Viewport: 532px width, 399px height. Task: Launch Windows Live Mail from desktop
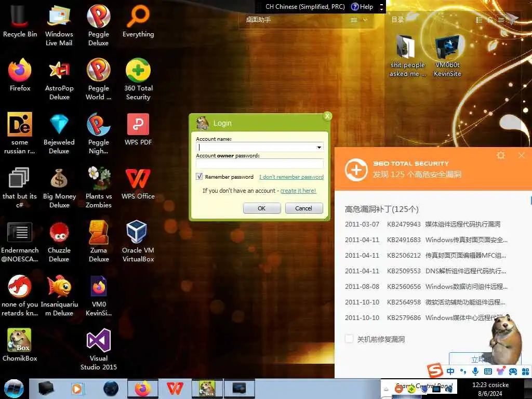click(59, 24)
